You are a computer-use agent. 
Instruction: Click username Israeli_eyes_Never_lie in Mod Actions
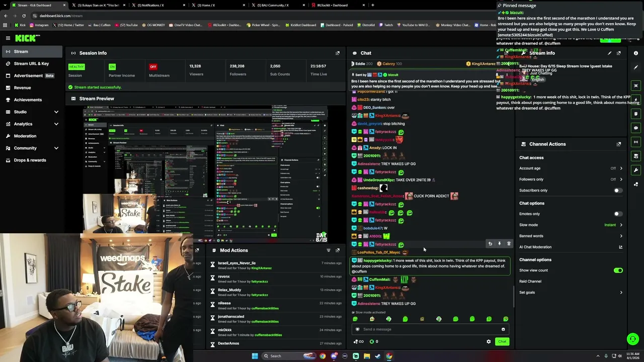[x=236, y=263]
